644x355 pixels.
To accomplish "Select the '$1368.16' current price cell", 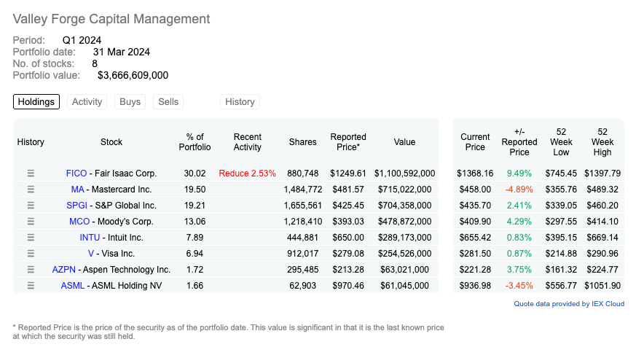I will [x=475, y=173].
